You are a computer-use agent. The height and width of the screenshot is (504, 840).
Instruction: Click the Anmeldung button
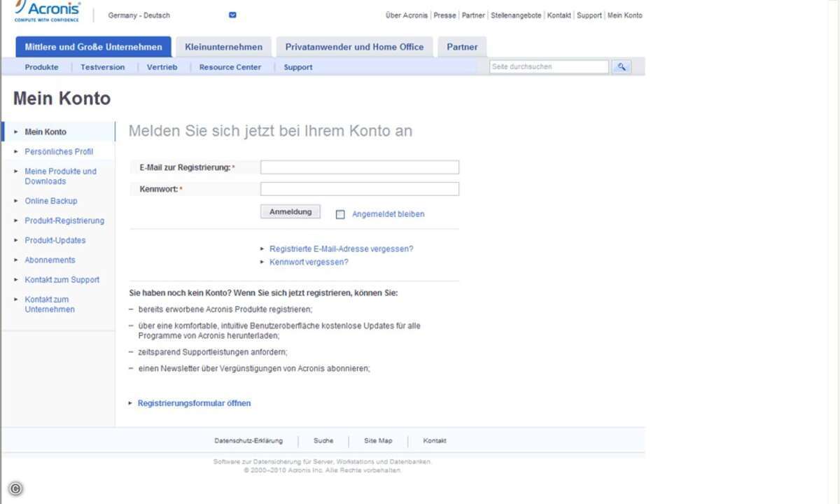click(290, 211)
